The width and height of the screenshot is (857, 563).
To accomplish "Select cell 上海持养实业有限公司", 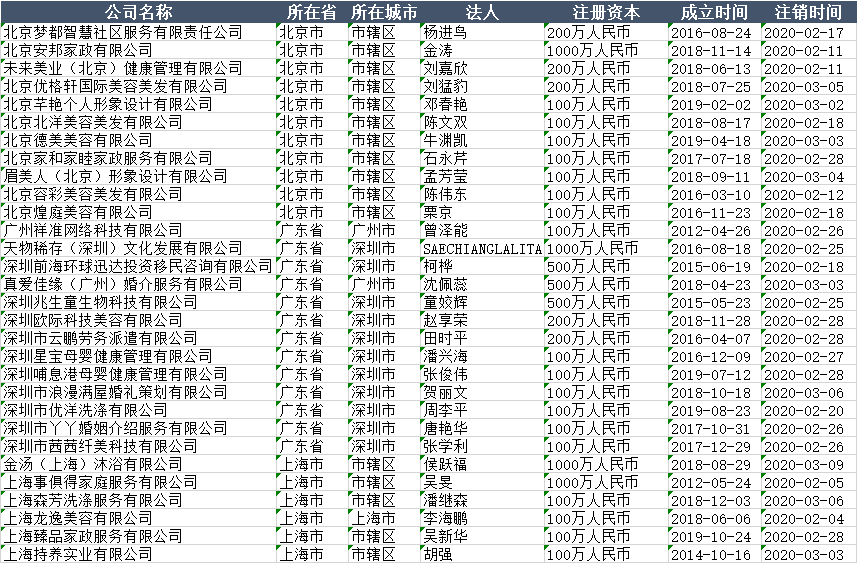I will (138, 554).
